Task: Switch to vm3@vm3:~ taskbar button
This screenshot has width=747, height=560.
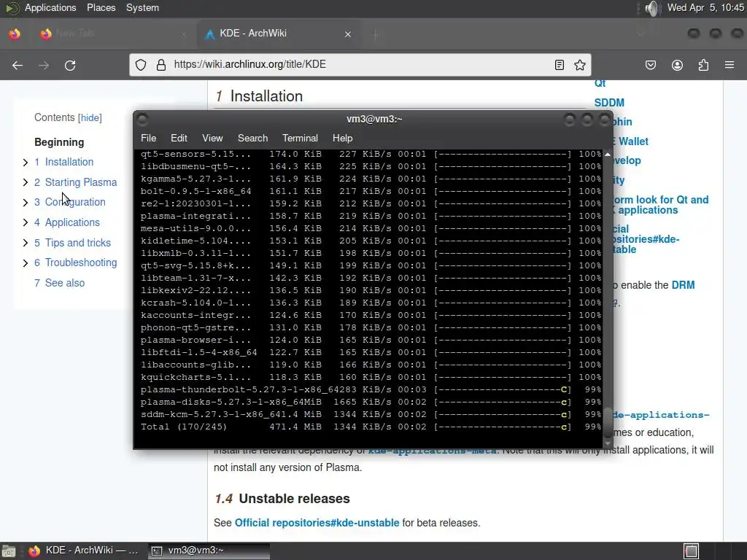Action: coord(209,551)
